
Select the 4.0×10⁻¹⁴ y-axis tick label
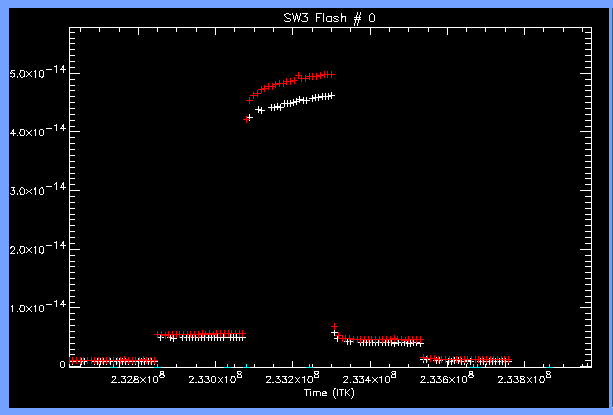(36, 132)
